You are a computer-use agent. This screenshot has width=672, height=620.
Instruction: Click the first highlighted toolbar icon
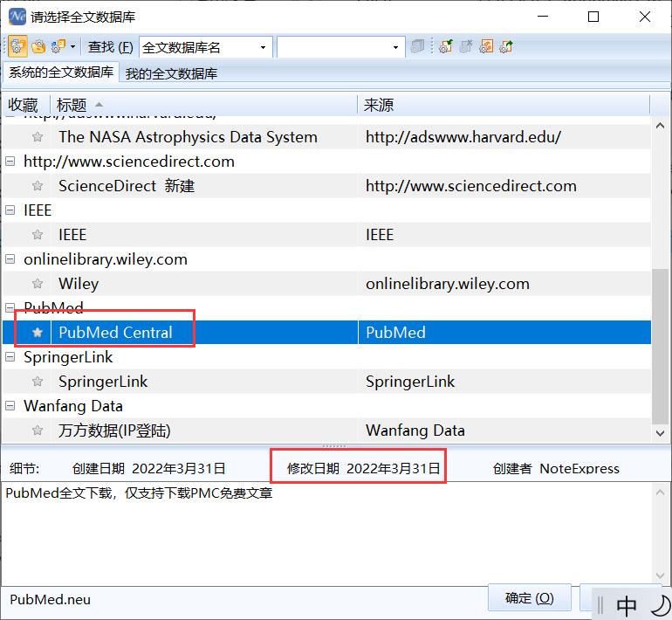click(x=17, y=46)
